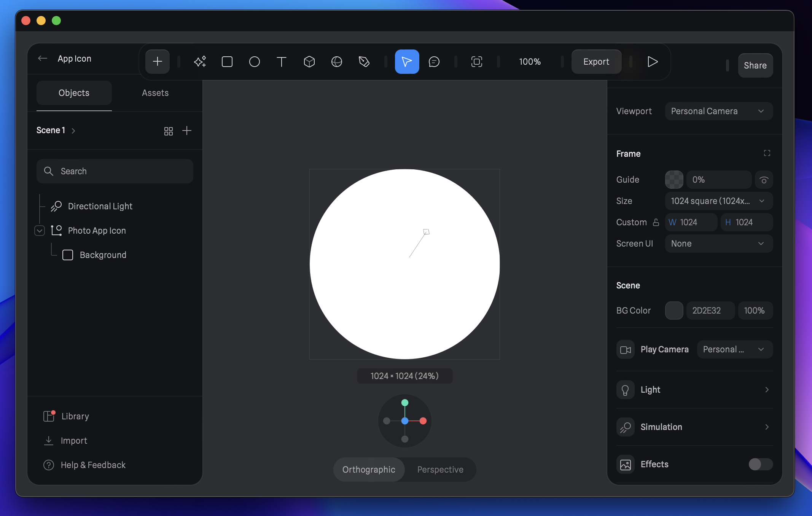Image resolution: width=812 pixels, height=516 pixels.
Task: Switch to the Assets tab
Action: click(155, 92)
